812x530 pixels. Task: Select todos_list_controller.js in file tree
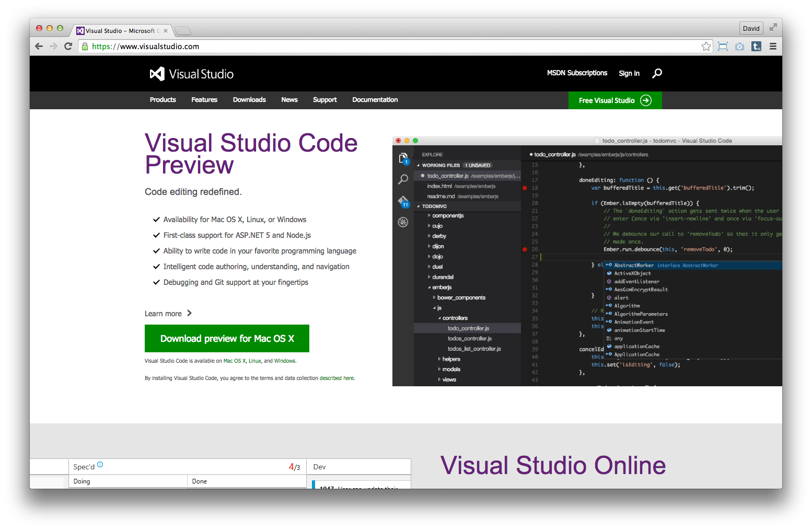[474, 349]
